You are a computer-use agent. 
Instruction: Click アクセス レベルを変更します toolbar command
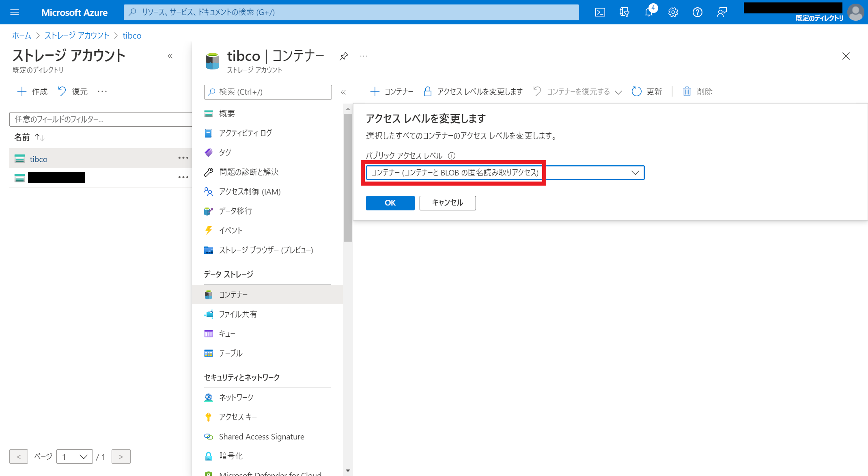[x=473, y=91]
